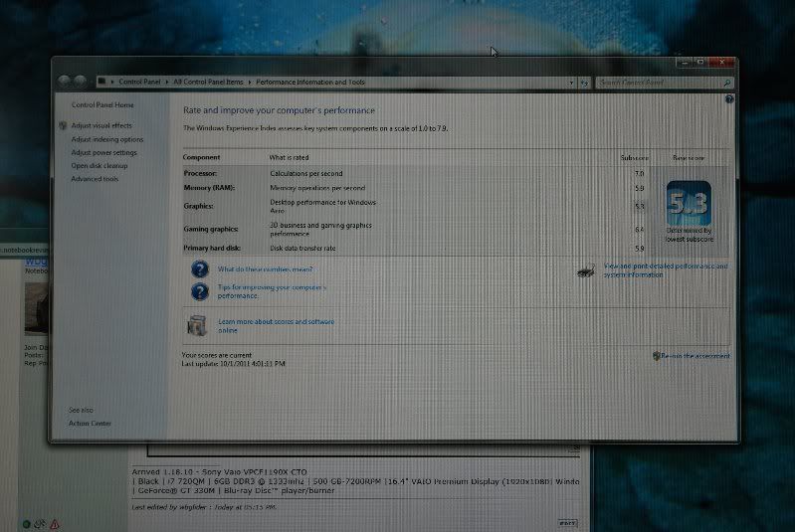Click the shield icon beside 'Adjust visual effects'
This screenshot has height=532, width=795.
pyautogui.click(x=63, y=125)
